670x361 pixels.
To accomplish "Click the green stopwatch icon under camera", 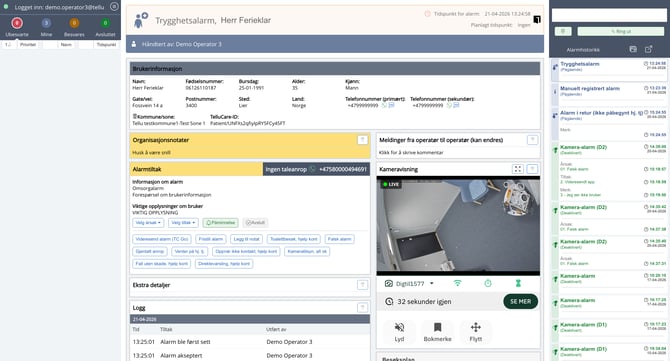I will (488, 283).
